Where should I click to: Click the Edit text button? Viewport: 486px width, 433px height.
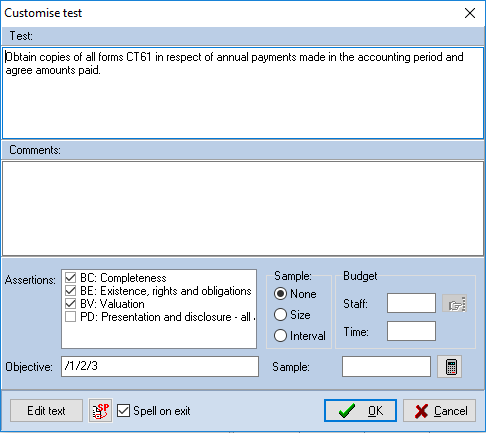click(46, 411)
